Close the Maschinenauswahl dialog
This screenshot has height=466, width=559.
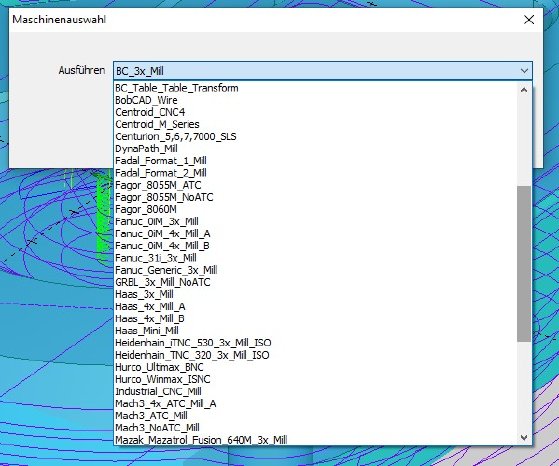point(529,20)
